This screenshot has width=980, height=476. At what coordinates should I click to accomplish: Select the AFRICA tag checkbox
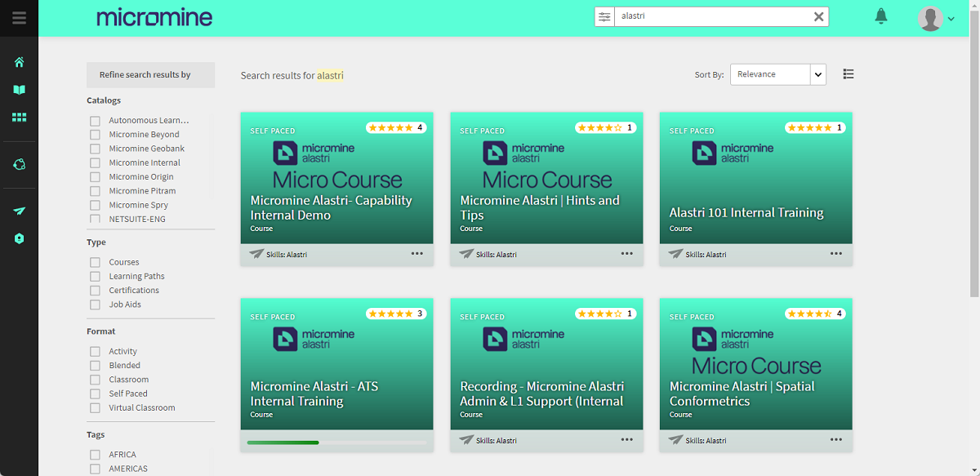[x=95, y=455]
